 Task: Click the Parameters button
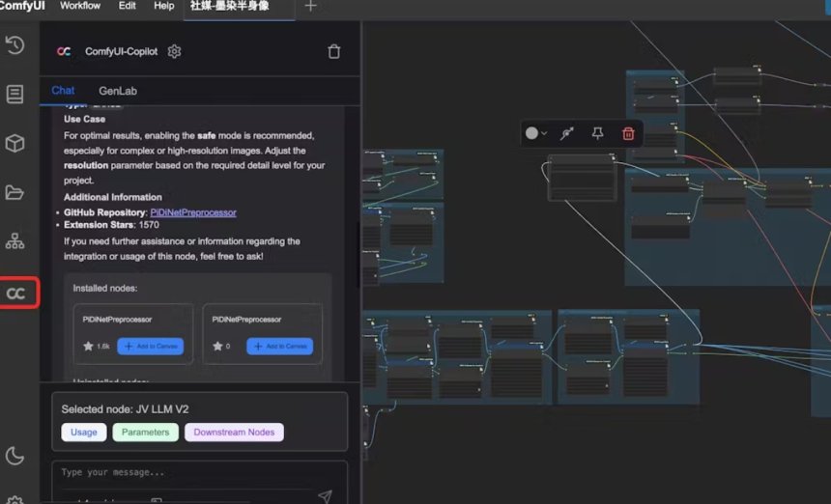tap(145, 432)
